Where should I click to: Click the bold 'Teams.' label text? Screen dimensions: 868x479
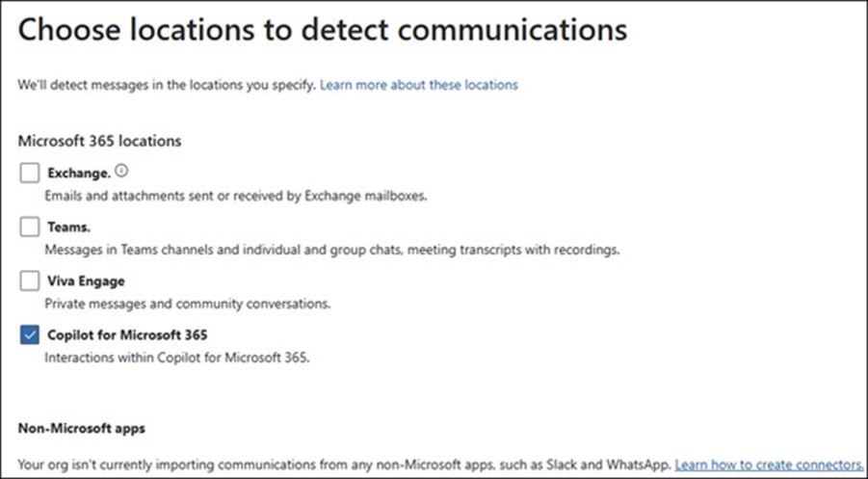point(69,227)
